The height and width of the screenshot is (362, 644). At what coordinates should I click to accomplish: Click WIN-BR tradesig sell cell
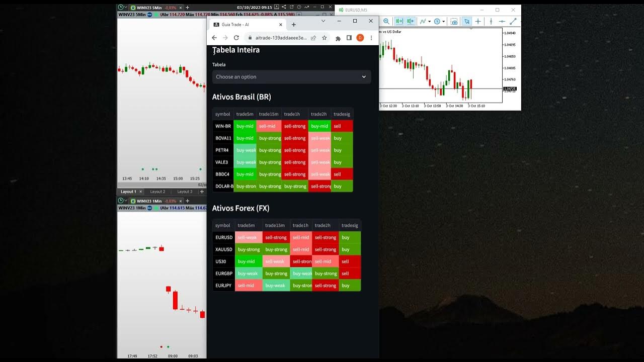tap(342, 126)
